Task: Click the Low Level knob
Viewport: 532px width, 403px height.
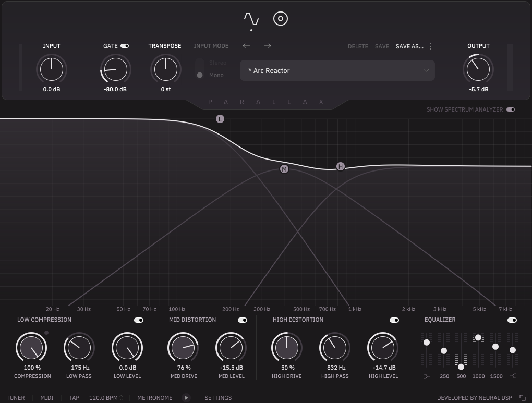Action: point(127,348)
